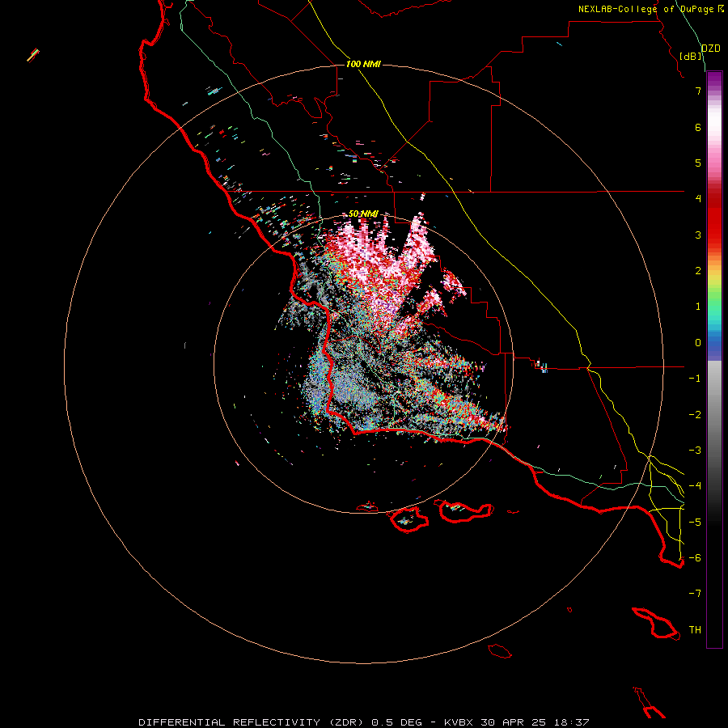
Task: Click the positive 3 value on color scale
Action: pyautogui.click(x=698, y=235)
